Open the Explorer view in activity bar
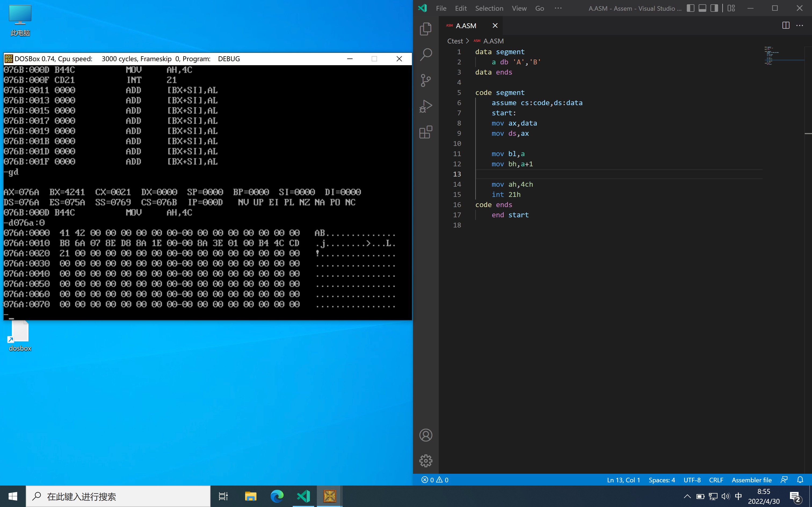Viewport: 812px width, 507px height. point(425,29)
